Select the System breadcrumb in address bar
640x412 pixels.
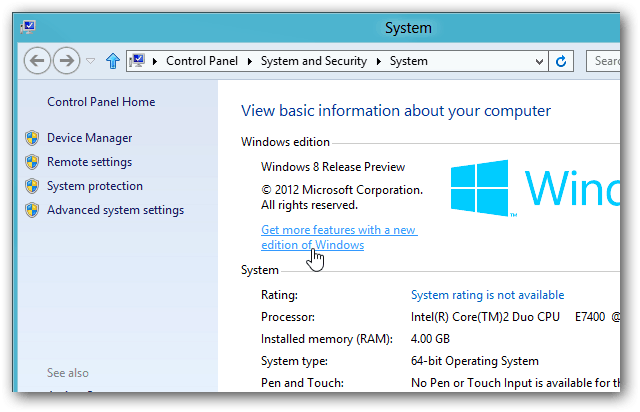409,61
